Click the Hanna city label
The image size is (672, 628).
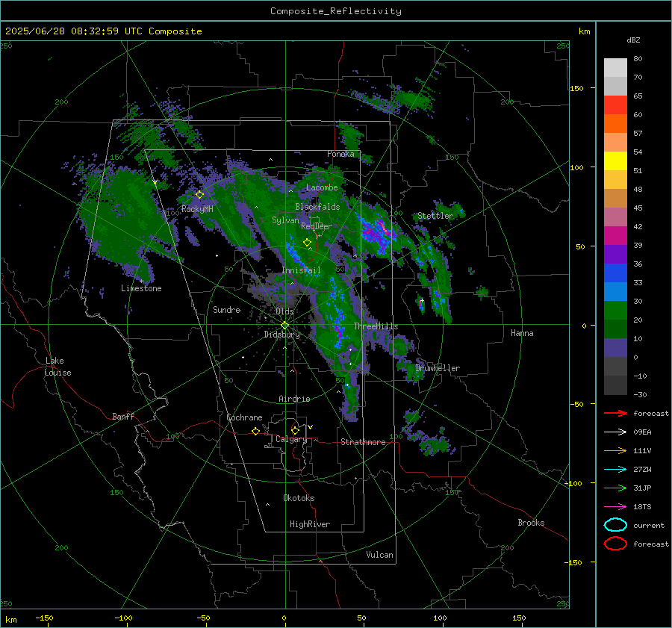(x=522, y=333)
